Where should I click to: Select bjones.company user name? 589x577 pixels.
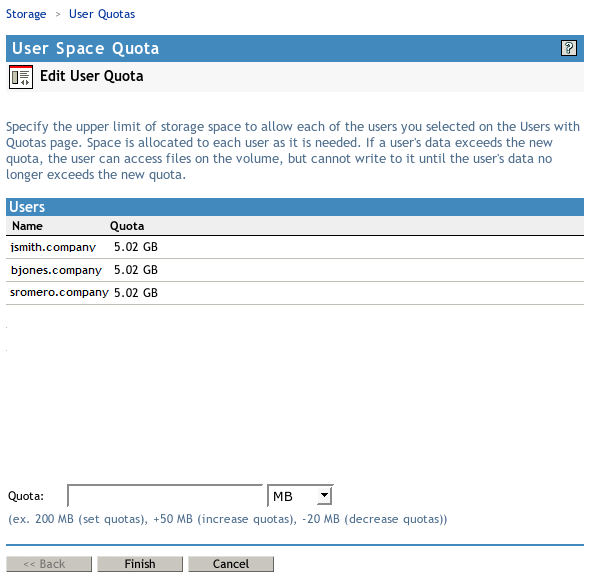pos(56,270)
